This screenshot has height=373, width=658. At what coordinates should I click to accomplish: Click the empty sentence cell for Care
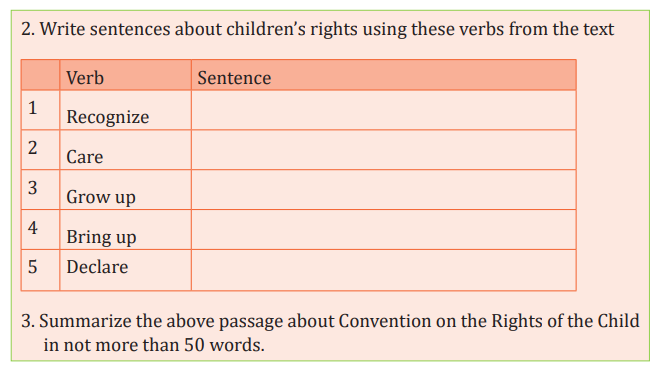[384, 150]
